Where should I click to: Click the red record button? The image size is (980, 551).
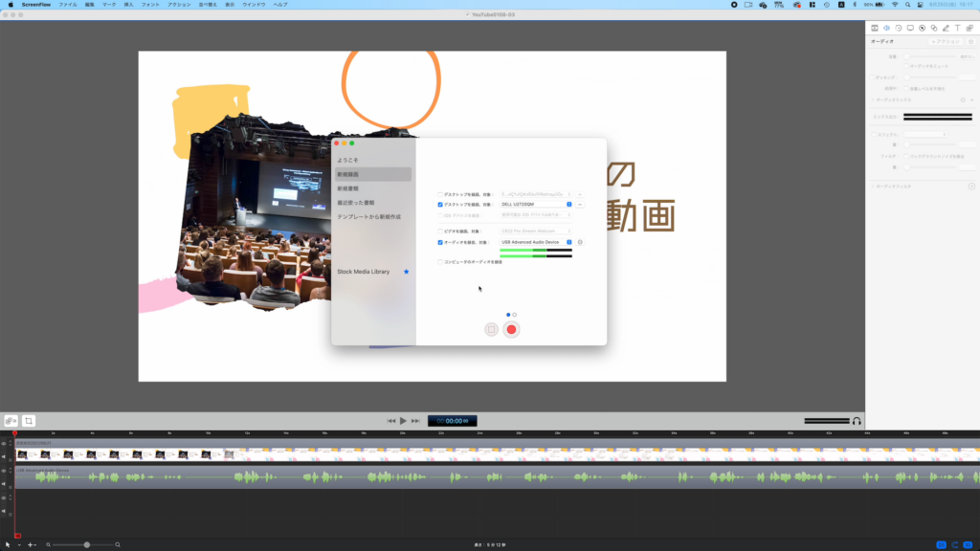pos(511,328)
